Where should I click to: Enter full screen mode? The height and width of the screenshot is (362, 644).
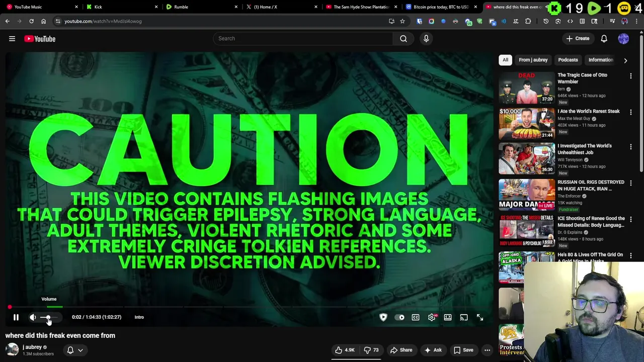(480, 317)
